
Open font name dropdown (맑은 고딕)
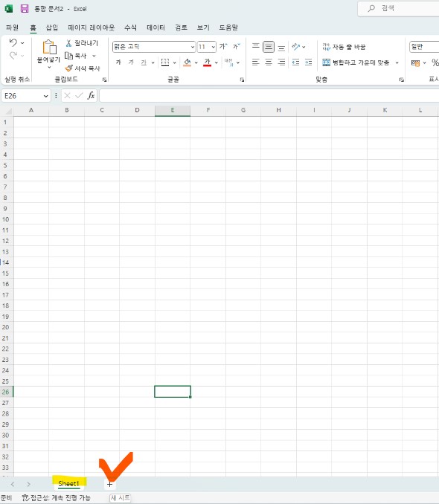[193, 47]
